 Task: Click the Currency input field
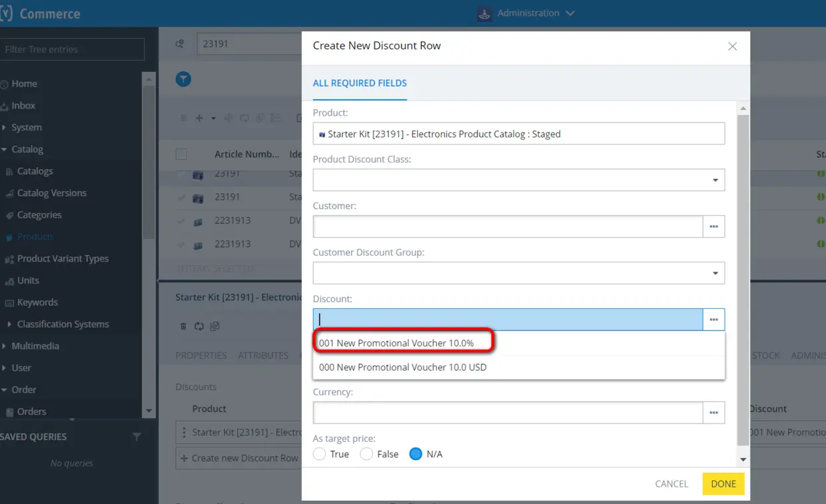point(508,413)
